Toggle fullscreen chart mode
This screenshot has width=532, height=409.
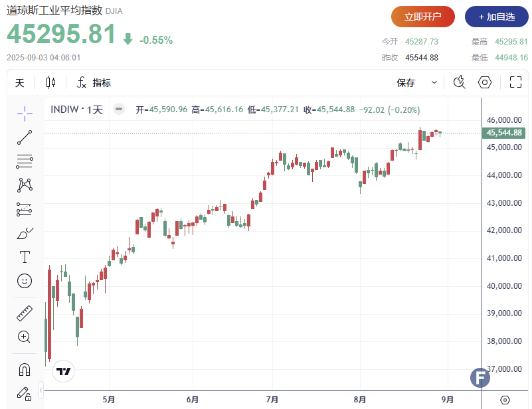(x=515, y=82)
